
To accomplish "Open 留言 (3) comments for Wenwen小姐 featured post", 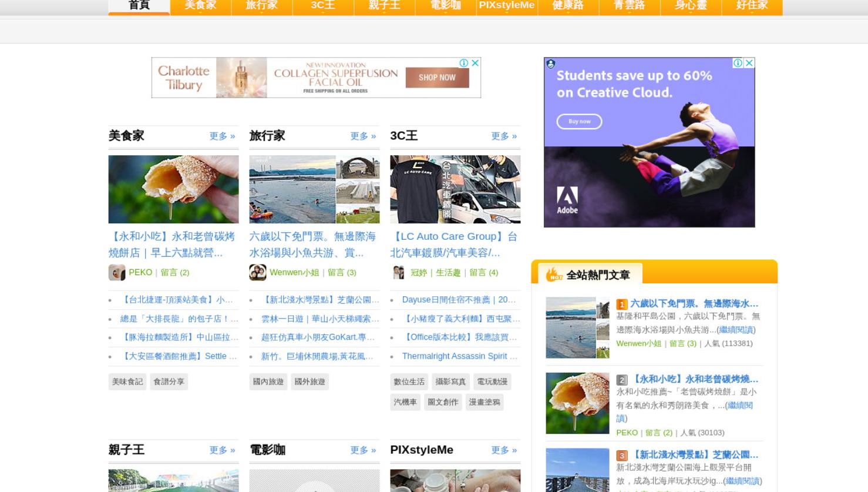I will [x=342, y=273].
